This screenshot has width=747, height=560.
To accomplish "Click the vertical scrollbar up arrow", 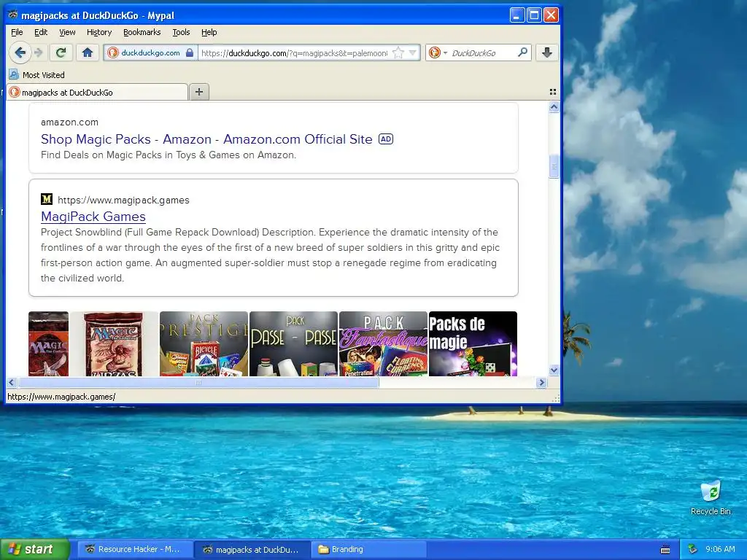I will [x=554, y=107].
